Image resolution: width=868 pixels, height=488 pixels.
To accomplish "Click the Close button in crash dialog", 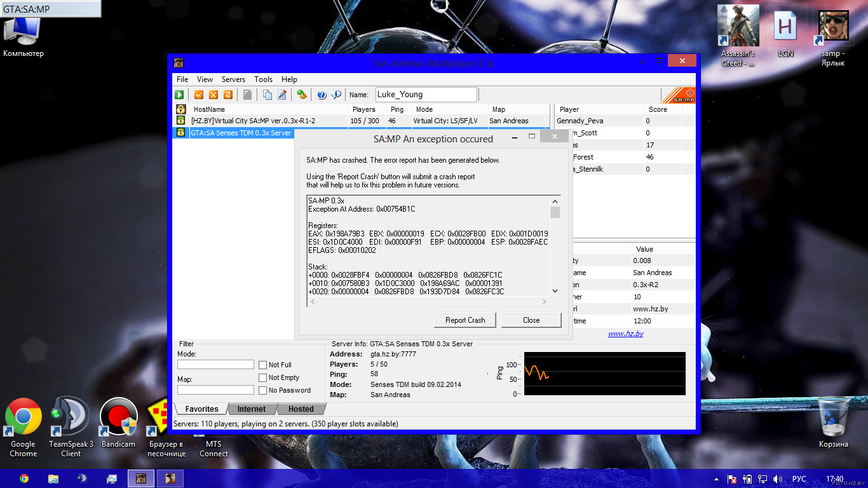I will pos(531,320).
